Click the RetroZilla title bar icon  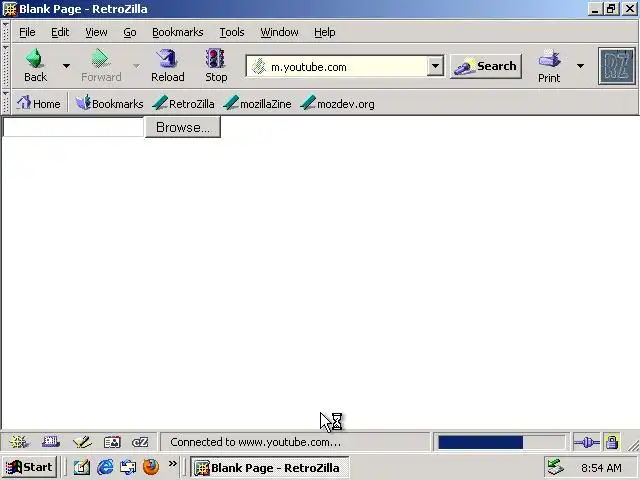click(x=9, y=9)
